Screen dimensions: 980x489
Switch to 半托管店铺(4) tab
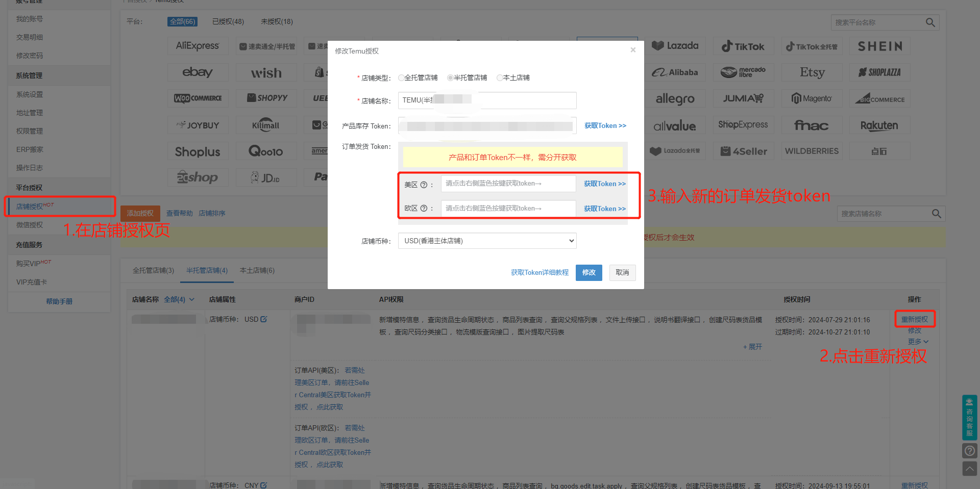[207, 270]
